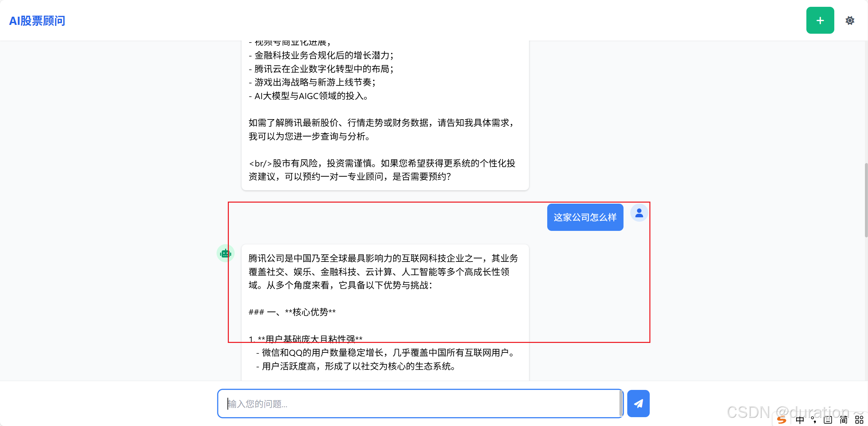This screenshot has width=868, height=426.
Task: Click the heading ### 一、**核心优势**
Action: click(x=292, y=312)
